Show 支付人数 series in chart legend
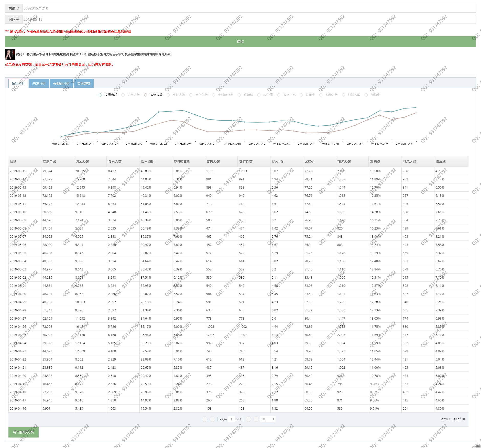The width and height of the screenshot is (481, 448). [x=175, y=95]
